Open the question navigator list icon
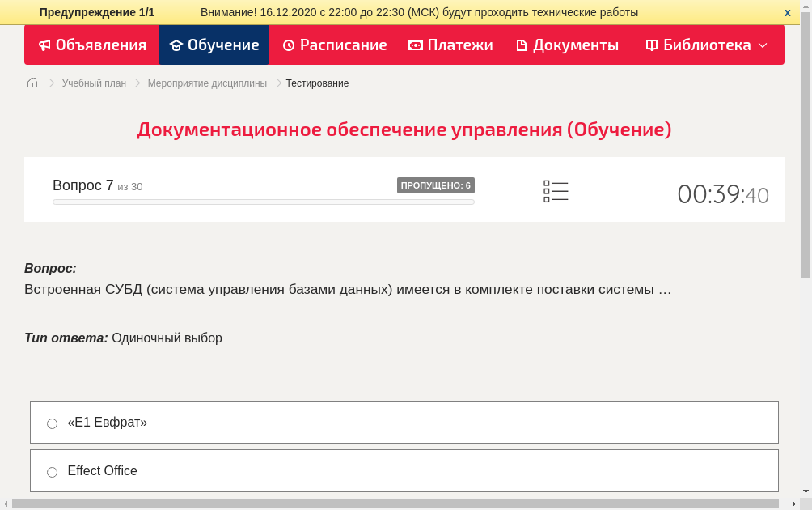This screenshot has height=510, width=812. pos(556,189)
